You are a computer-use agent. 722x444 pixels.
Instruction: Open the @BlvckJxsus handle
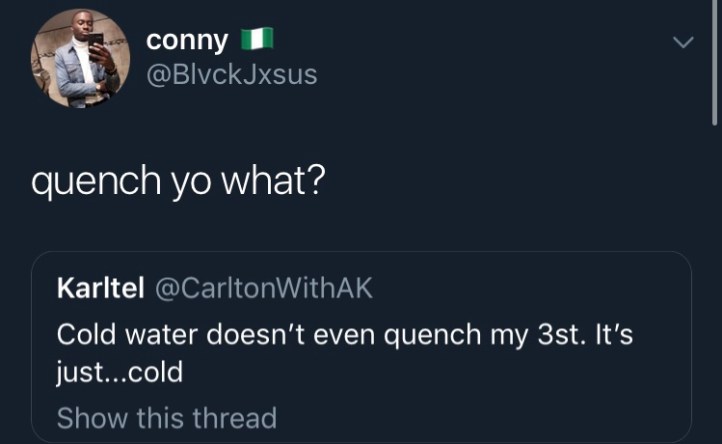pos(232,75)
